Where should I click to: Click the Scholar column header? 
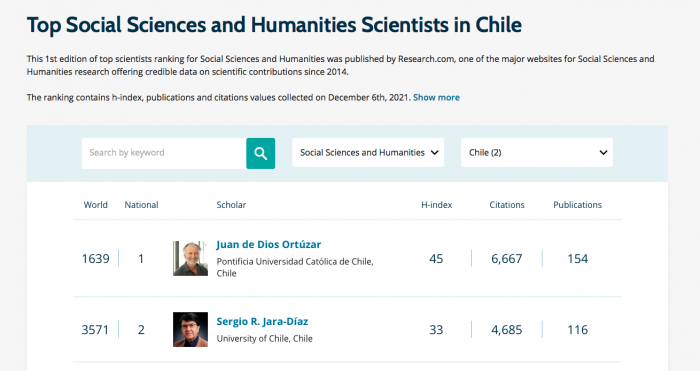point(231,205)
